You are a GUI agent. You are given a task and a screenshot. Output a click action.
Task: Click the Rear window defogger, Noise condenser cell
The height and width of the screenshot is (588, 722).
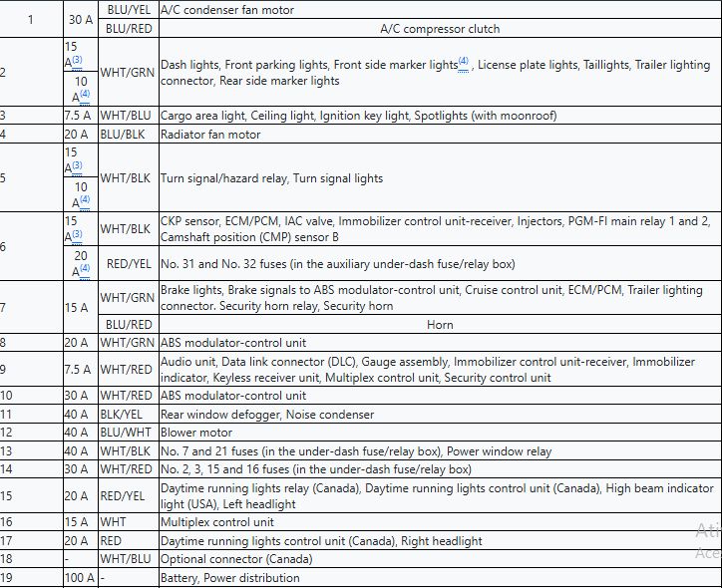point(267,415)
